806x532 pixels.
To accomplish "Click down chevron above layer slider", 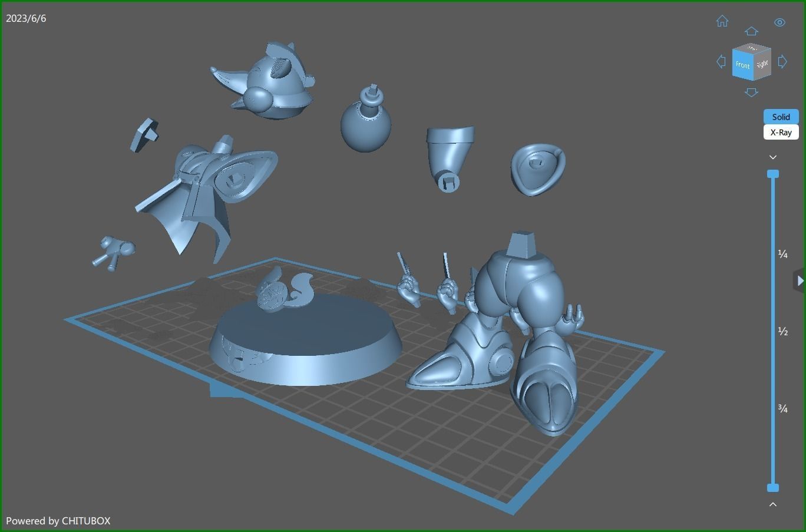I will click(x=773, y=157).
